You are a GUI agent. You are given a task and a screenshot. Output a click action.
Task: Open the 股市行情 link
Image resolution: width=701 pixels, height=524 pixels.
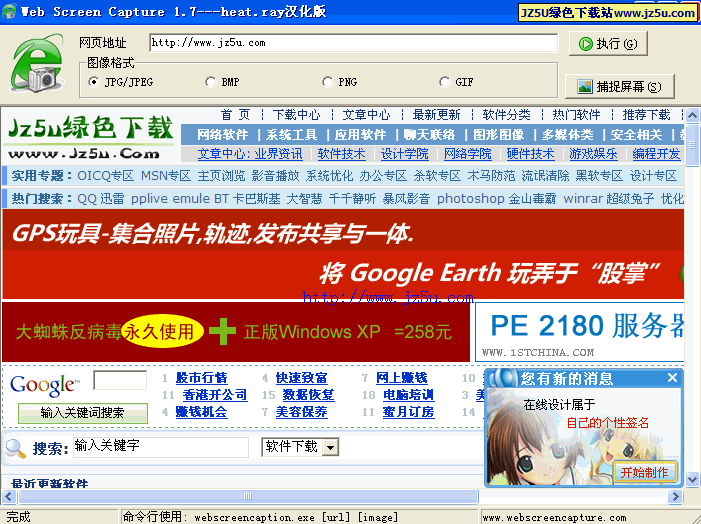click(202, 378)
